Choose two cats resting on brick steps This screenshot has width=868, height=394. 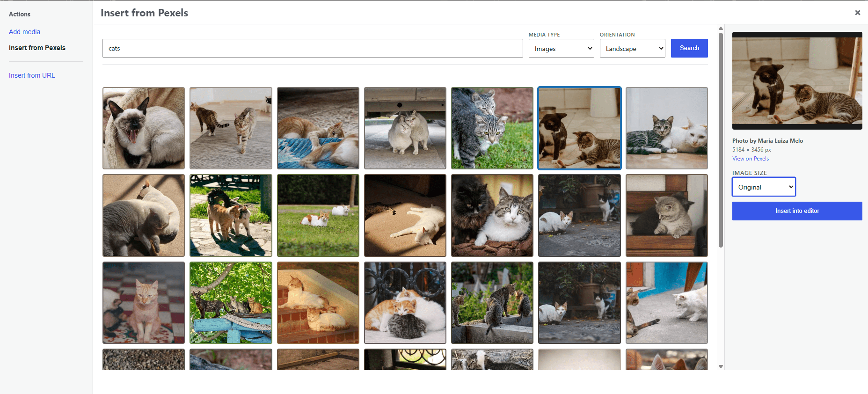(318, 303)
